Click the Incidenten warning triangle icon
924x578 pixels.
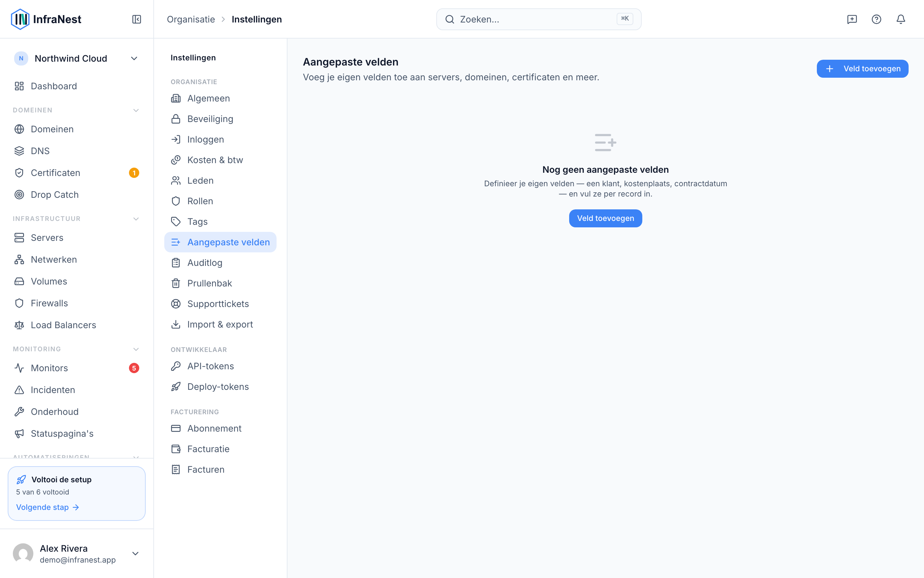click(x=19, y=390)
